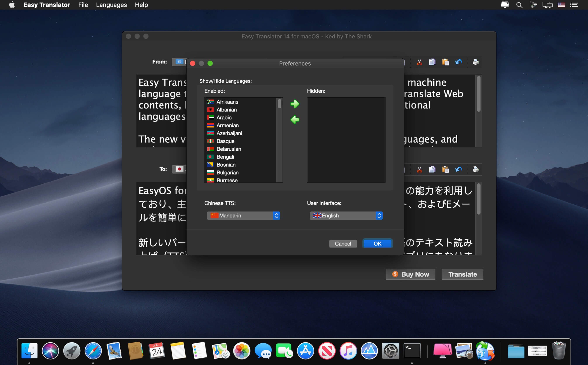Screen dimensions: 588x365
Task: Open the Help menu
Action: pyautogui.click(x=141, y=5)
